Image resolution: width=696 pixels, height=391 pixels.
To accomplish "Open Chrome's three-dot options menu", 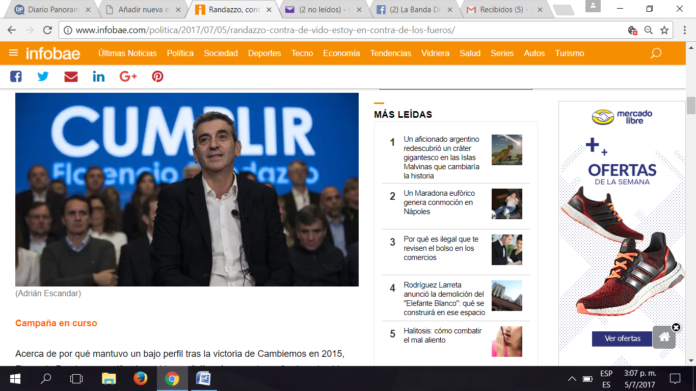I will 684,30.
